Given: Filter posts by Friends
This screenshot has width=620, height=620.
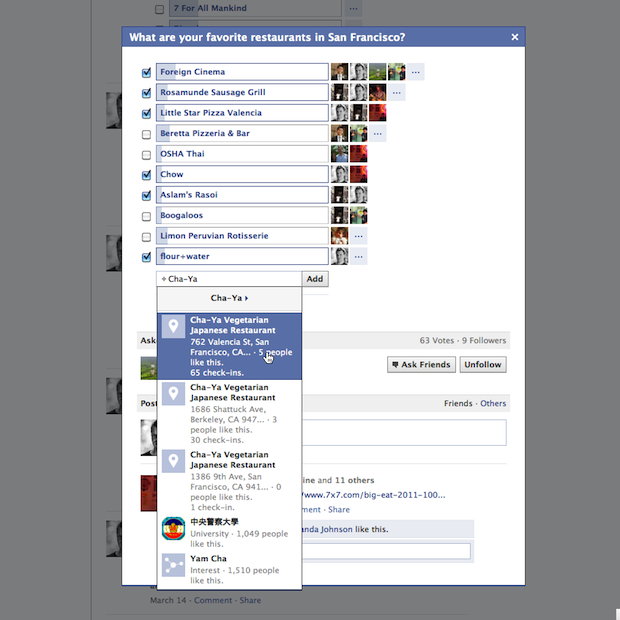Looking at the screenshot, I should tap(458, 403).
